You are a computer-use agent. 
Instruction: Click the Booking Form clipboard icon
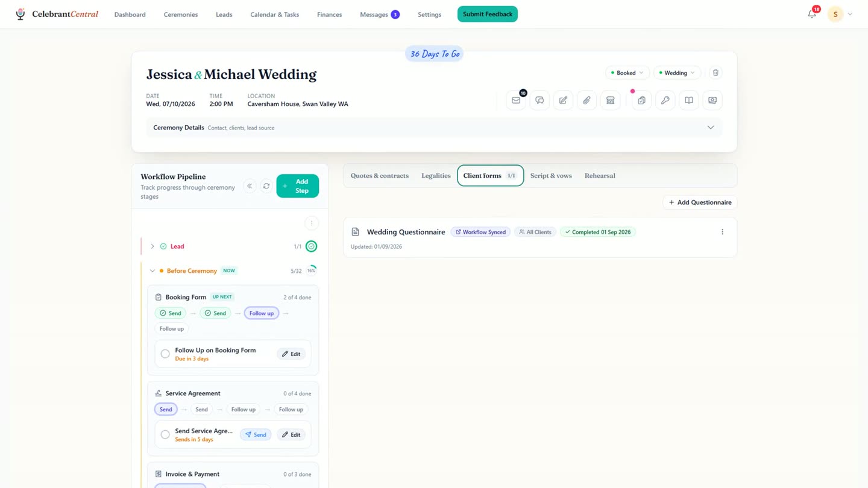click(x=159, y=297)
